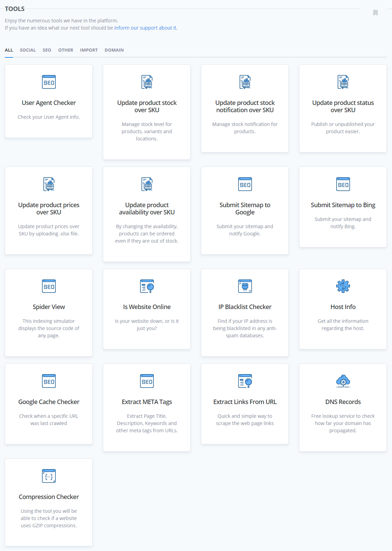Open the Is Website Online title

(147, 307)
